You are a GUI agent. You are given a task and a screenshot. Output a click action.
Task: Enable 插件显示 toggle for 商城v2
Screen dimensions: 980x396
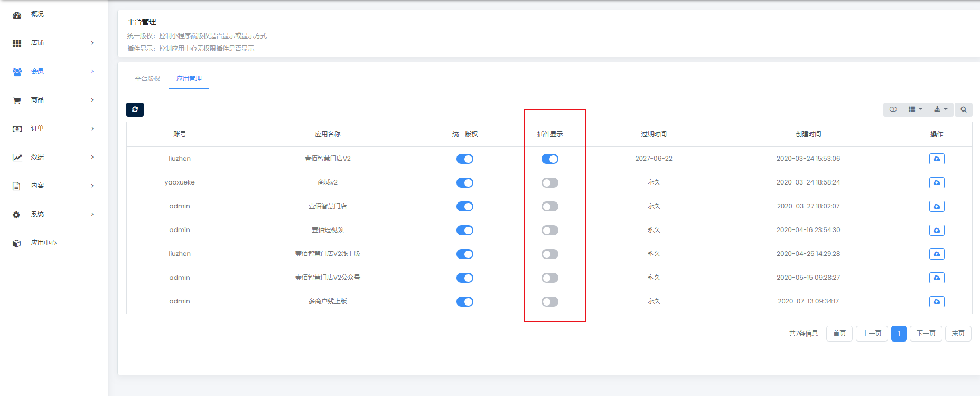coord(549,183)
